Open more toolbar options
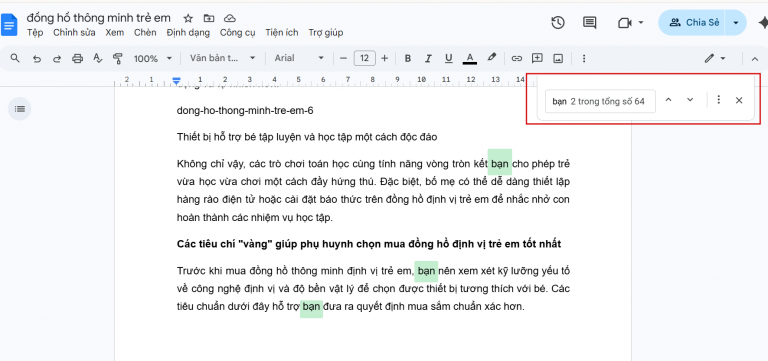The height and width of the screenshot is (361, 768). tap(583, 59)
